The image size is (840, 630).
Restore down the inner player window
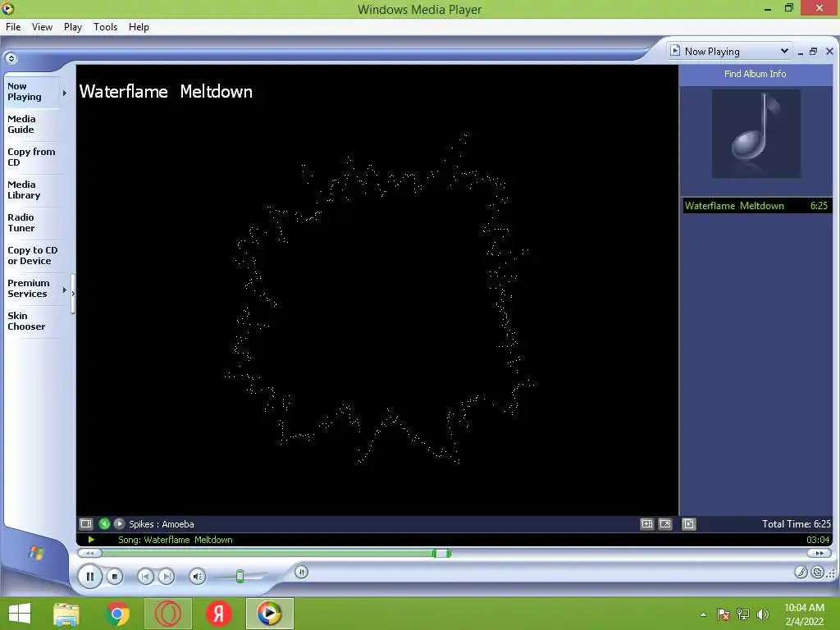[813, 52]
